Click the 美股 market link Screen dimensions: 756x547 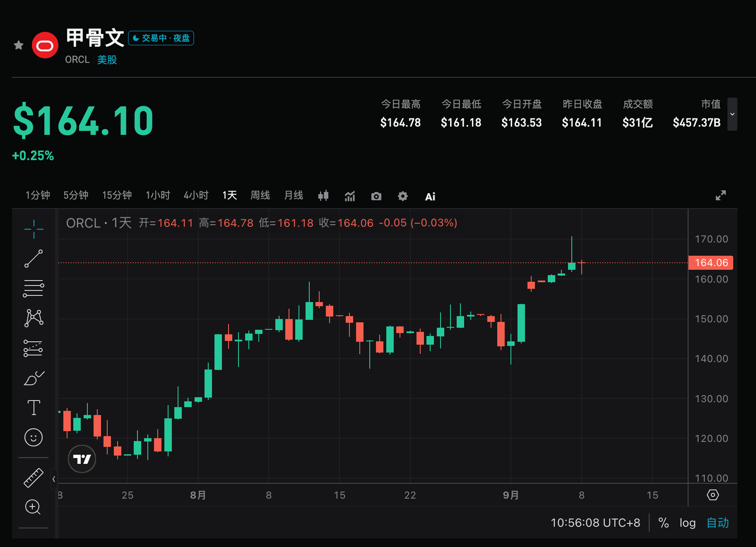(x=107, y=60)
